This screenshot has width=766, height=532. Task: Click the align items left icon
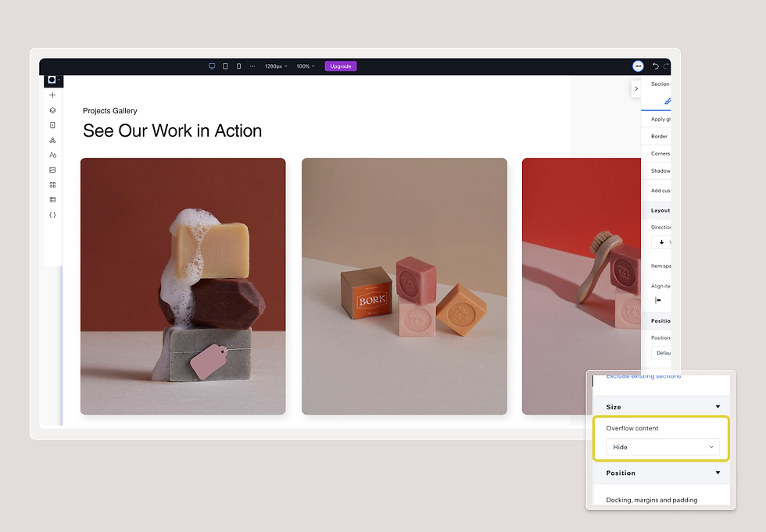click(x=658, y=300)
